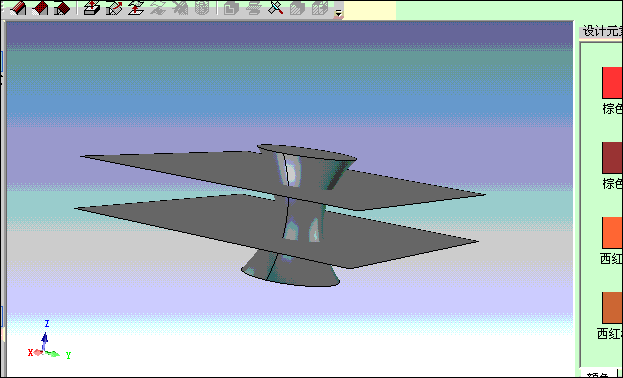Image resolution: width=623 pixels, height=378 pixels.
Task: Activate the extrude block icon with red up arrow
Action: (x=92, y=8)
